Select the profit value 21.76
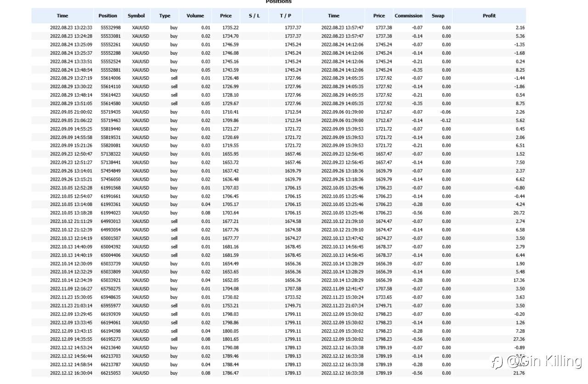This screenshot has height=384, width=588. pos(519,373)
